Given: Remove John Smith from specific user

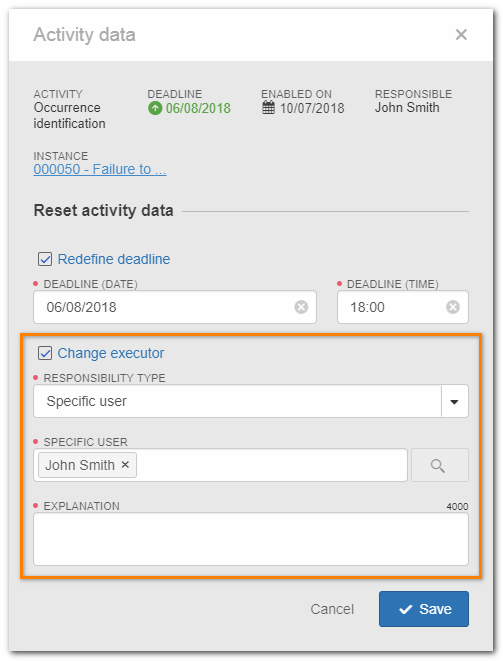Looking at the screenshot, I should coord(125,465).
